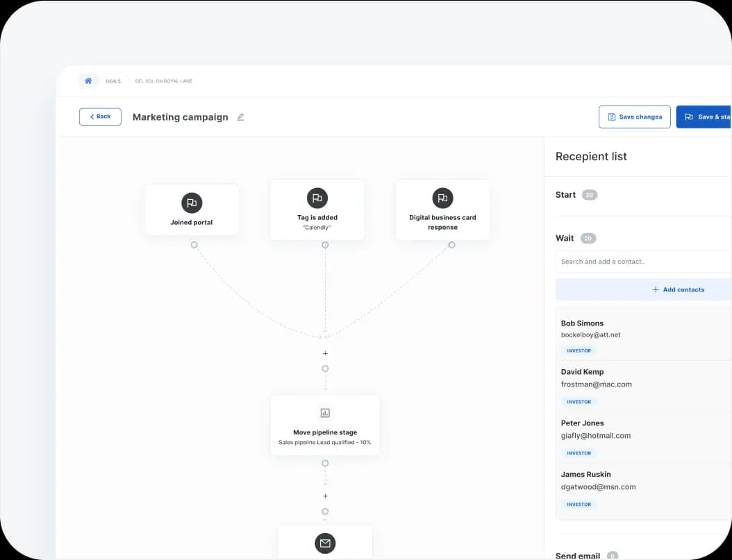
Task: Click the Save changes button
Action: pos(634,117)
